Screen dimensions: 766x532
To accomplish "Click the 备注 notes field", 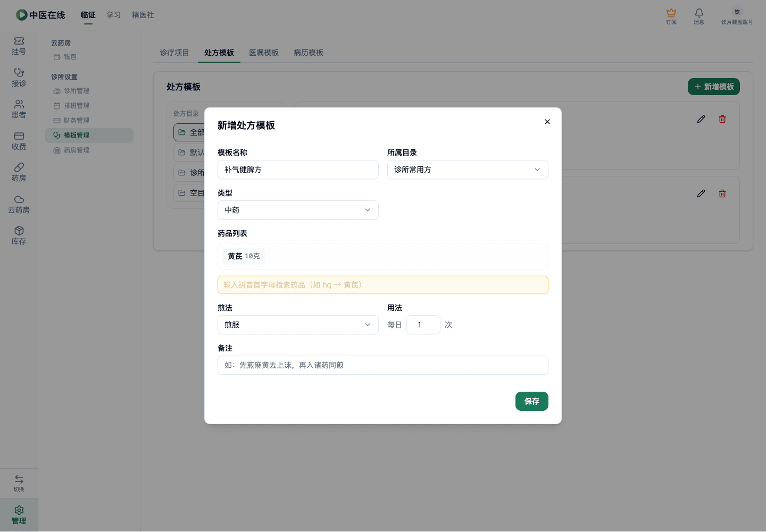I will pyautogui.click(x=383, y=365).
